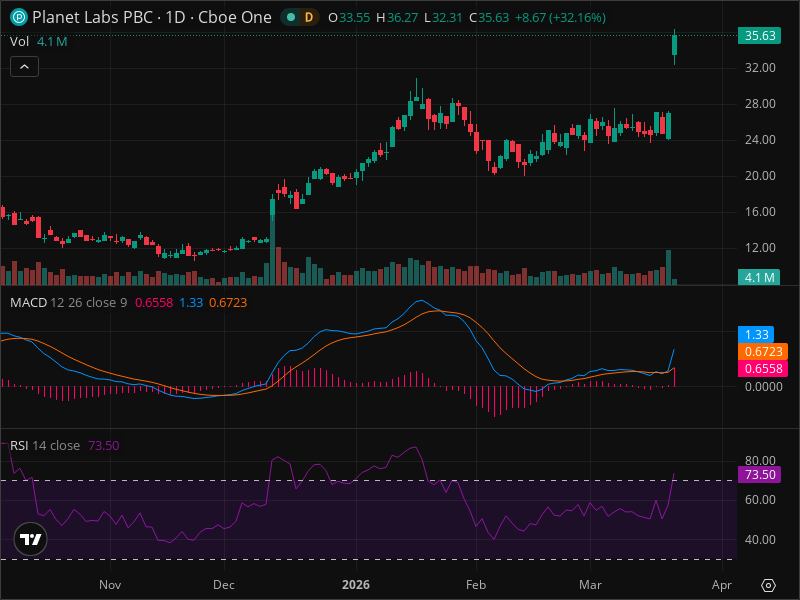The width and height of the screenshot is (800, 600).
Task: Click the 32.00 price scale value
Action: pyautogui.click(x=760, y=68)
